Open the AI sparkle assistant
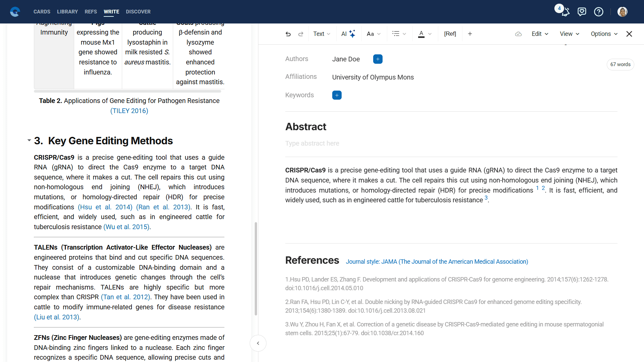Screen dimensions: 644x362 [348, 34]
